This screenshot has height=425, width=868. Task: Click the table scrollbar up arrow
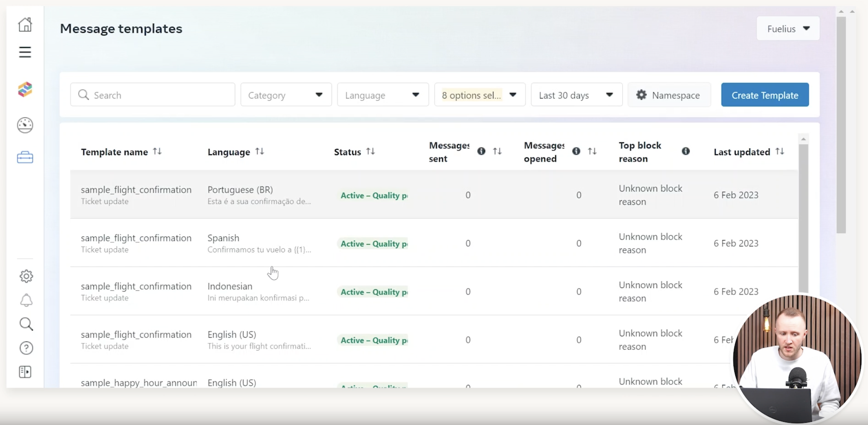tap(803, 139)
